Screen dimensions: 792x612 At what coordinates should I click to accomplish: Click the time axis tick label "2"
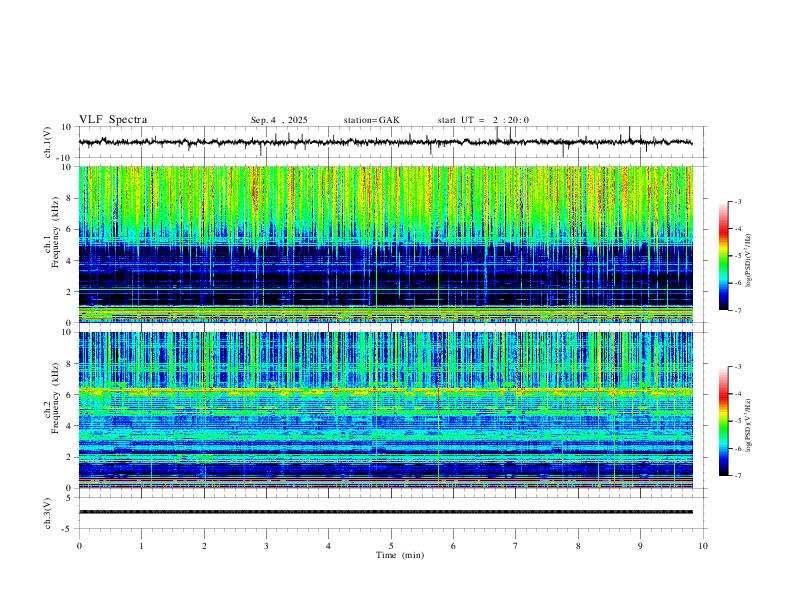(204, 546)
